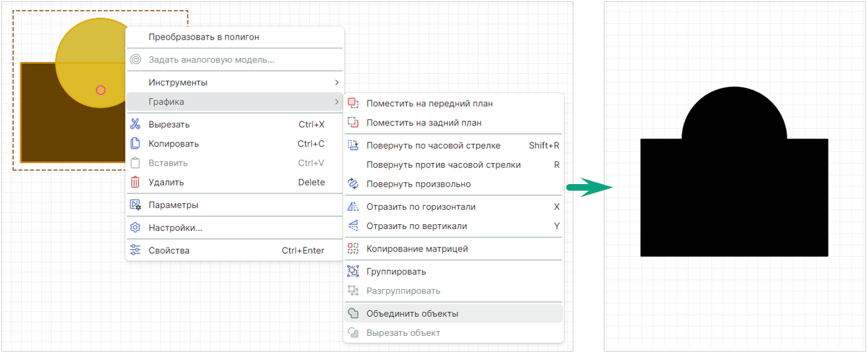Screen dimensions: 868x353
Task: Choose Преобразовать в полигон menu entry
Action: click(x=203, y=37)
